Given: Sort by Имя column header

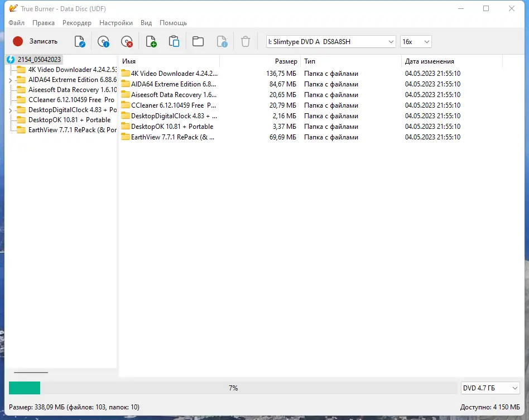Looking at the screenshot, I should coord(170,61).
